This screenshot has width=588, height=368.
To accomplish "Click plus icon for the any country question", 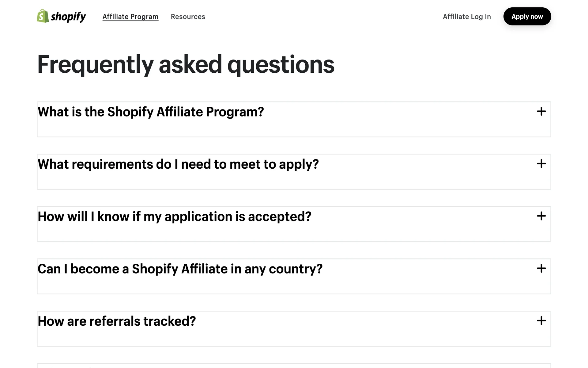I will 541,269.
